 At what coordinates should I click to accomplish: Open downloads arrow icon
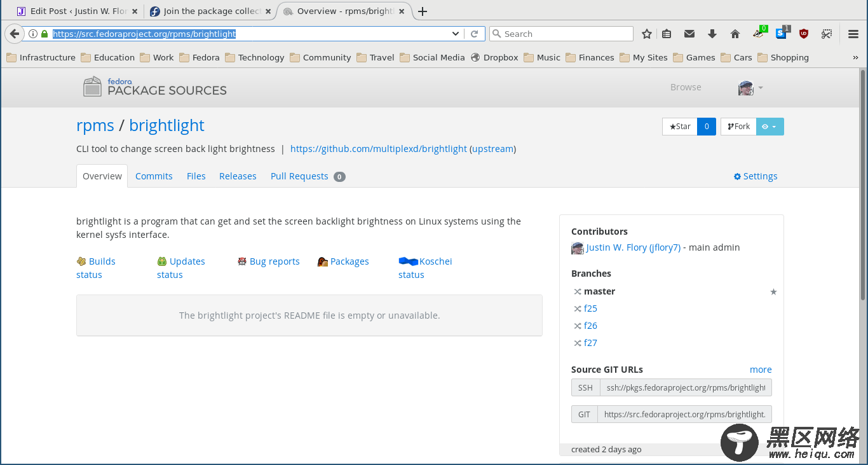(x=712, y=34)
